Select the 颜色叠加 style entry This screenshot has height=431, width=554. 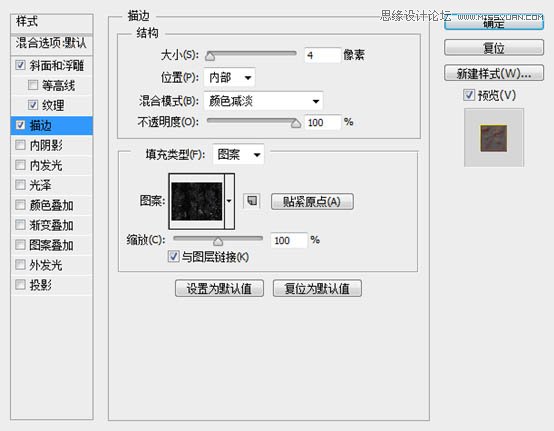pos(52,205)
